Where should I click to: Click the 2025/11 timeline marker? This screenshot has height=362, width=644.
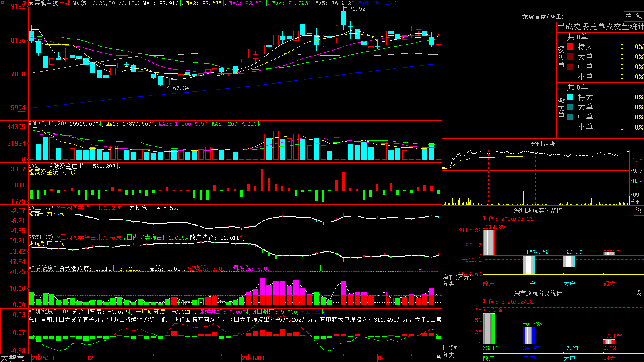[x=43, y=358]
